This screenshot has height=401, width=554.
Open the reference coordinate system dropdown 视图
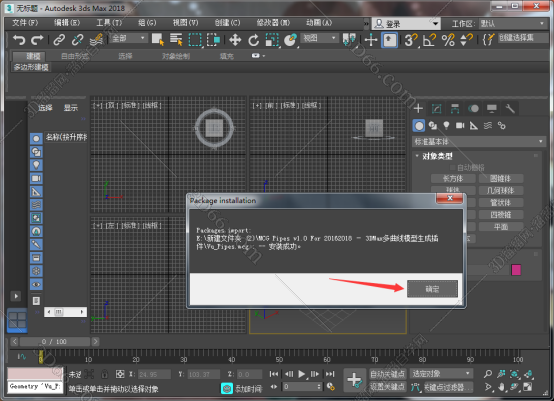(319, 38)
